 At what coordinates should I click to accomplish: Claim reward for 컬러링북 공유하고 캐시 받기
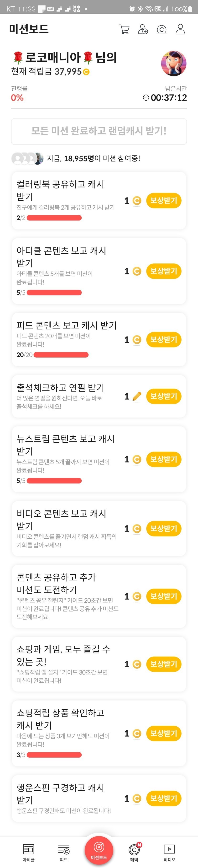pyautogui.click(x=164, y=200)
